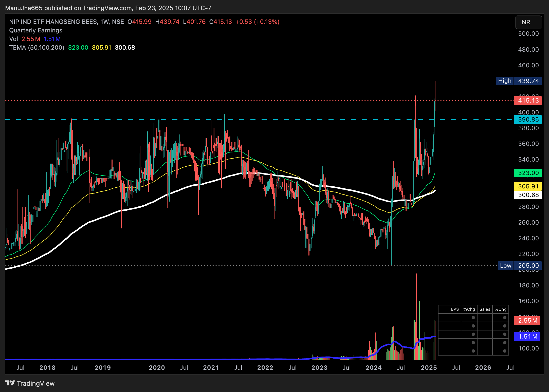Click the green TEMA value 323.00 in legend
Viewport: 549px width, 392px height.
[78, 48]
